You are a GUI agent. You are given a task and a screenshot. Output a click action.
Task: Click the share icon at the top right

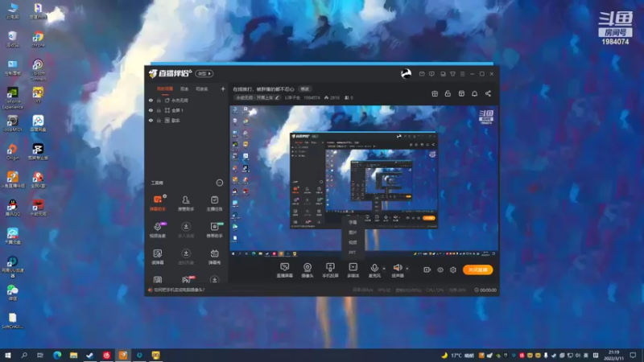(x=488, y=93)
